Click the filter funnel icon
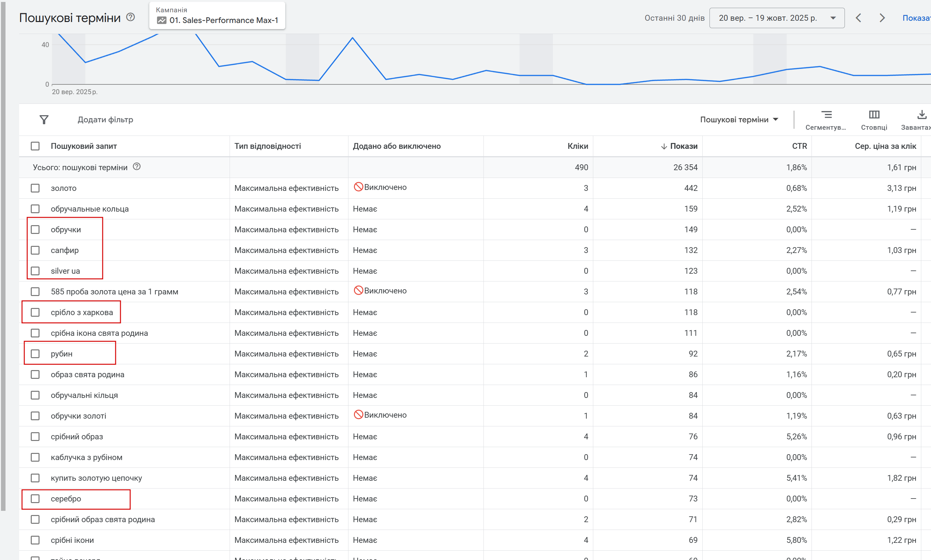The width and height of the screenshot is (931, 560). (x=44, y=120)
